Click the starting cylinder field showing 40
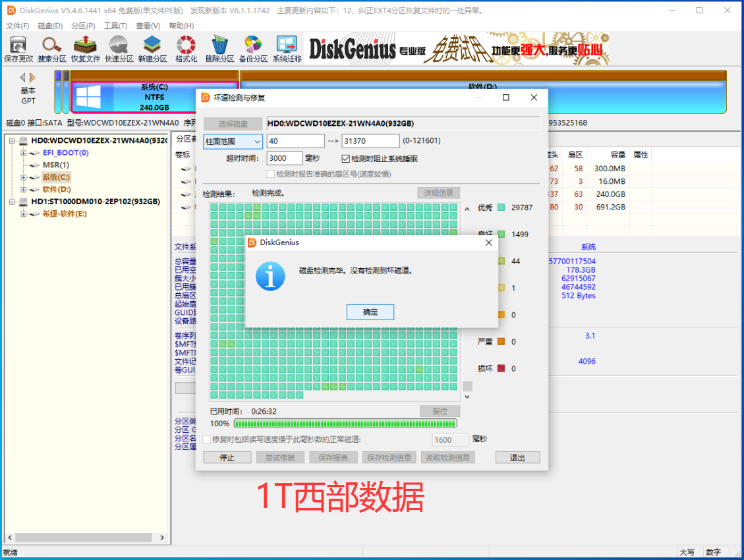 [x=295, y=141]
